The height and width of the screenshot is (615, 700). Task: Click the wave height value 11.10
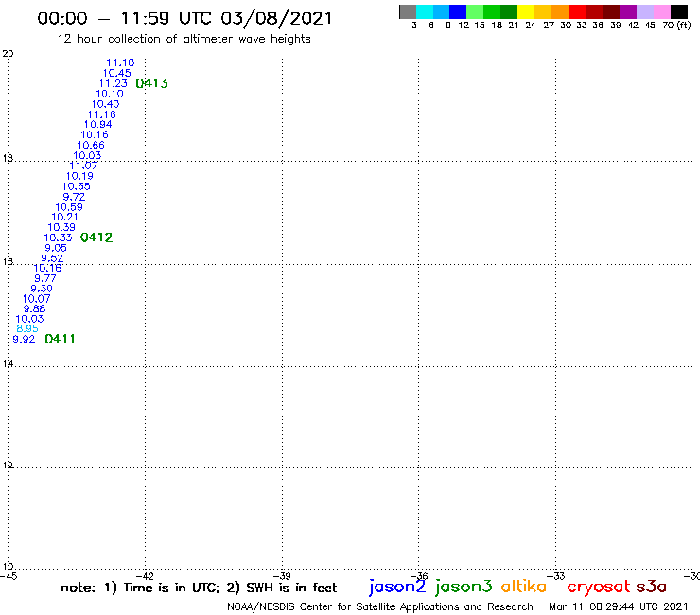pyautogui.click(x=120, y=63)
